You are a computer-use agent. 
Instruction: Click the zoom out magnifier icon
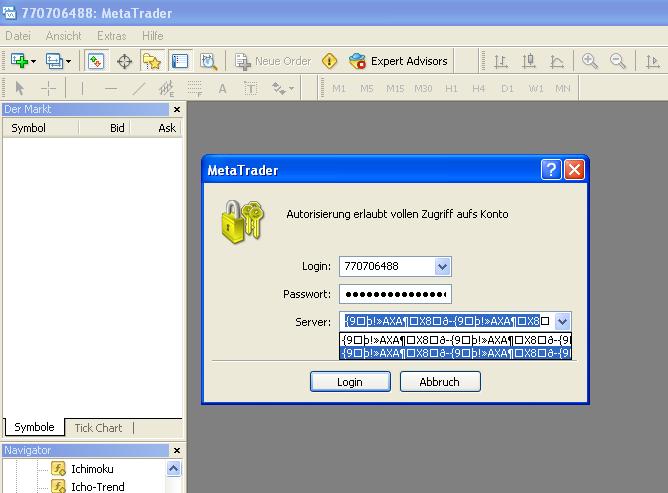coord(618,61)
